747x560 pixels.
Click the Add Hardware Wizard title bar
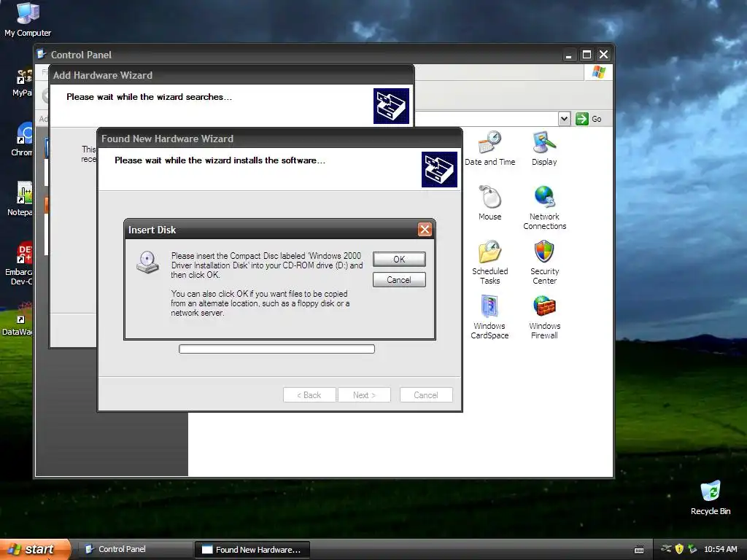click(x=231, y=75)
